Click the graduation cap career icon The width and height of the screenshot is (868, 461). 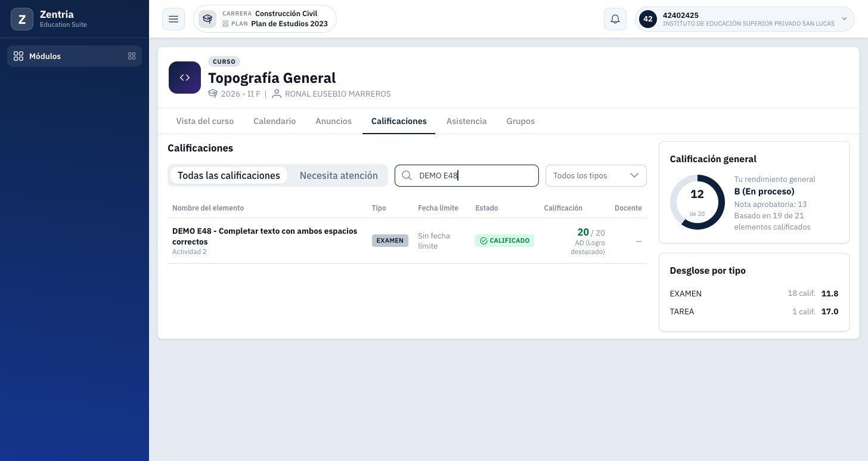pos(207,19)
